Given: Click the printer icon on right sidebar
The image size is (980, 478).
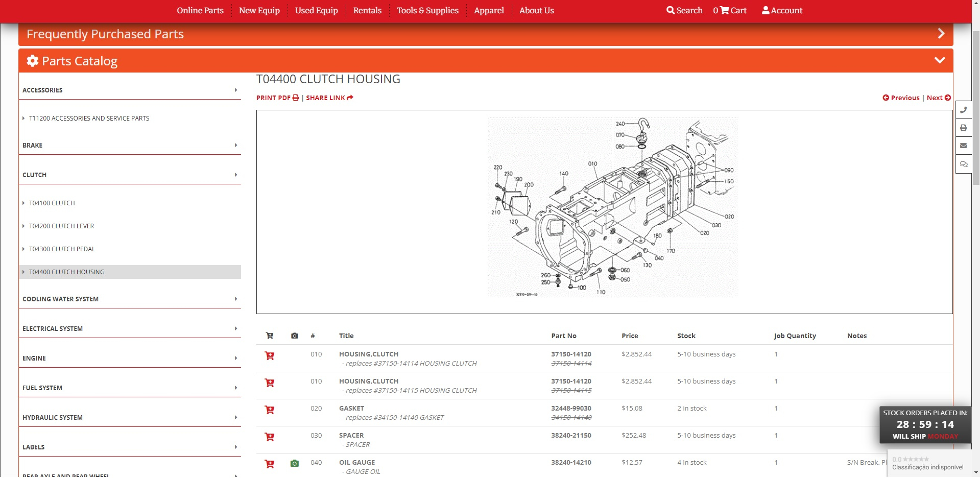Looking at the screenshot, I should coord(963,128).
